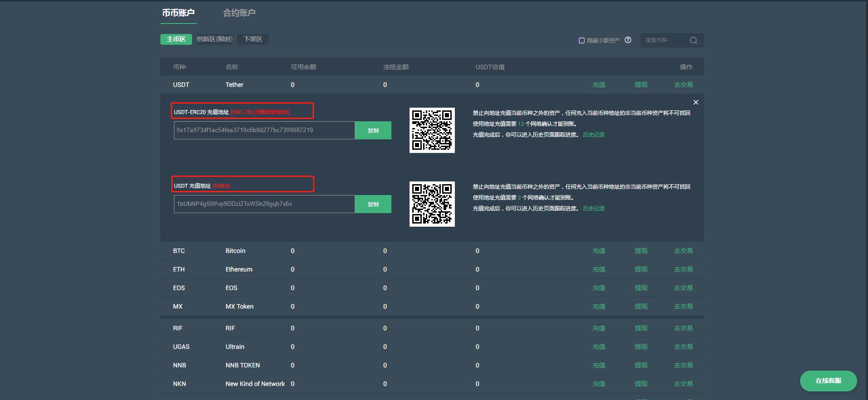Viewport: 868px width, 400px height.
Task: Click 提现 in the ETH row
Action: [x=641, y=269]
